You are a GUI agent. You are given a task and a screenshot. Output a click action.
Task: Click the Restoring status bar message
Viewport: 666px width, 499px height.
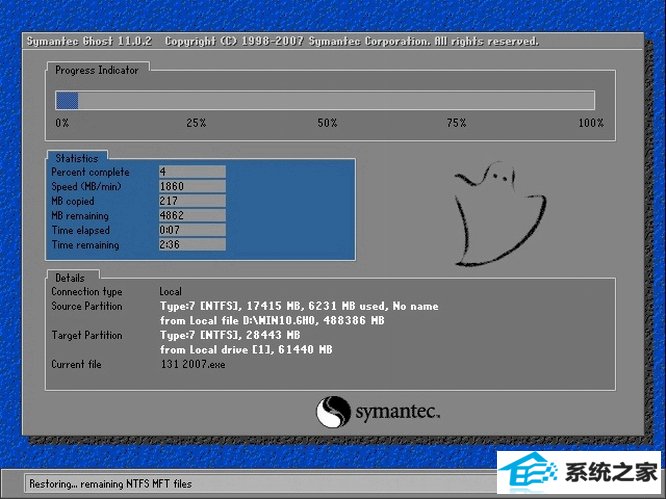point(110,484)
